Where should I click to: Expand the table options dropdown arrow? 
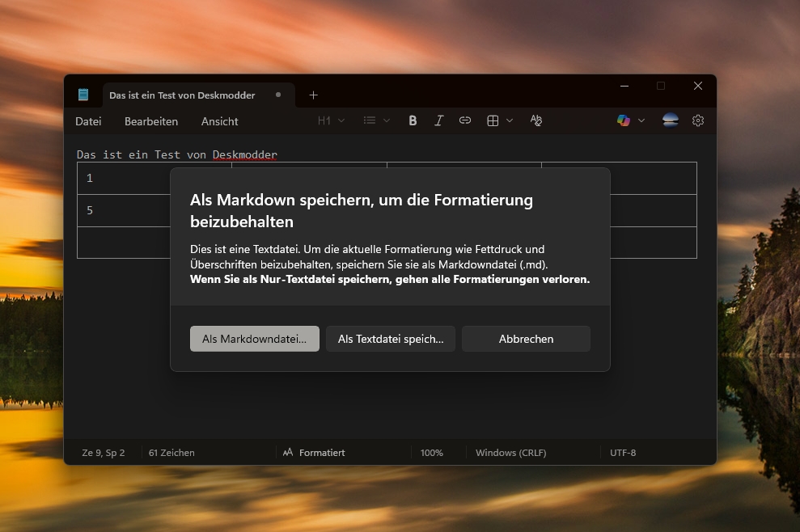(510, 120)
